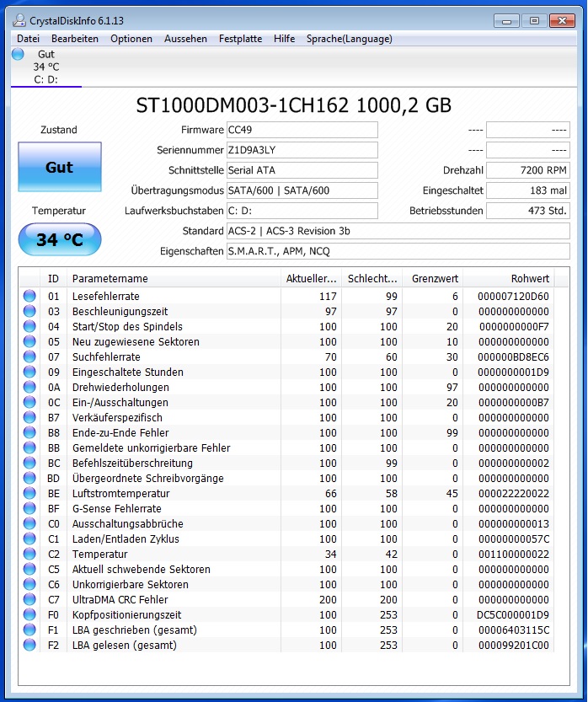The width and height of the screenshot is (588, 702).
Task: Click raw value 000022220022 of Luftstromtemperatur
Action: click(513, 493)
